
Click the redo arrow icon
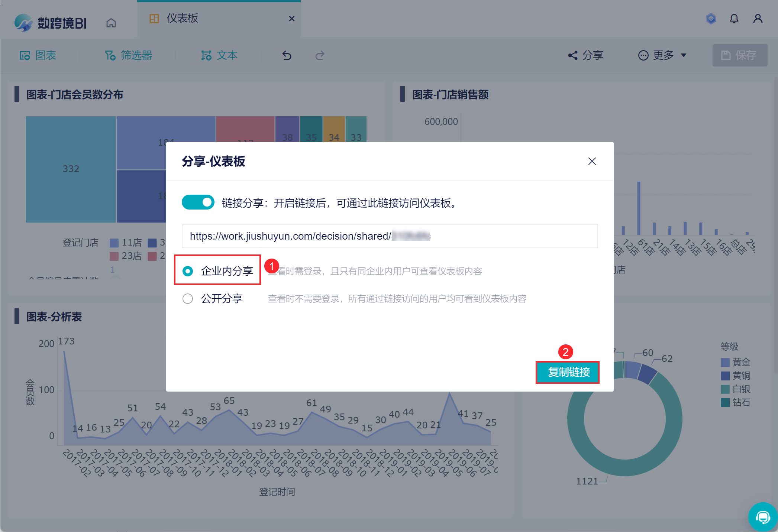pyautogui.click(x=320, y=55)
